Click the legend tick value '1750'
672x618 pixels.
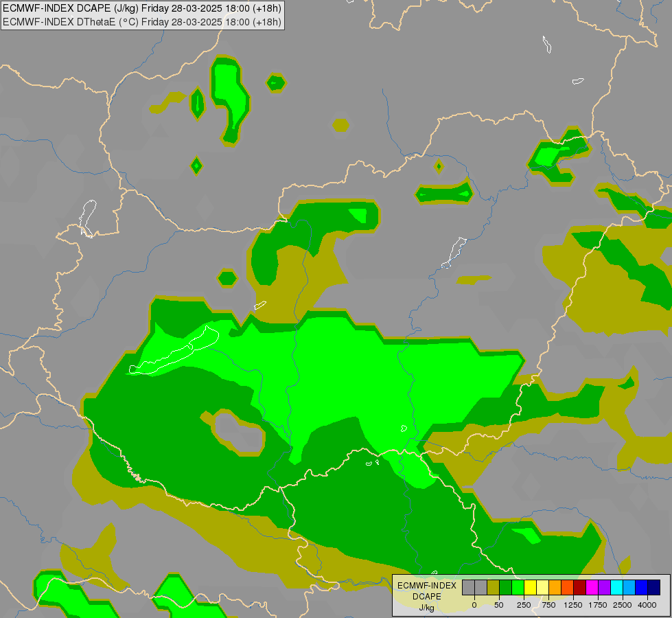tap(598, 605)
